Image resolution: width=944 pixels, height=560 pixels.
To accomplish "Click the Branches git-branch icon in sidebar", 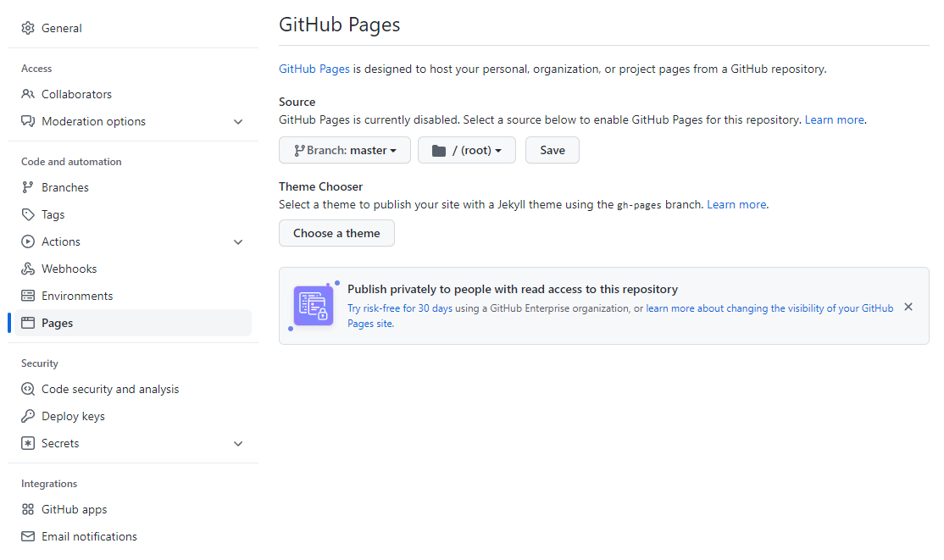I will pyautogui.click(x=28, y=187).
